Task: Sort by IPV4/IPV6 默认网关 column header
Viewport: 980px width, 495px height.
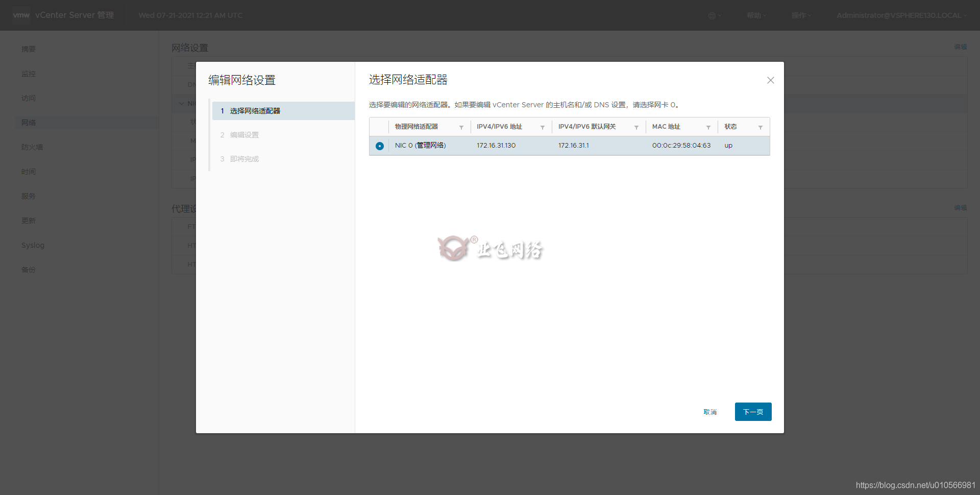Action: (x=587, y=127)
